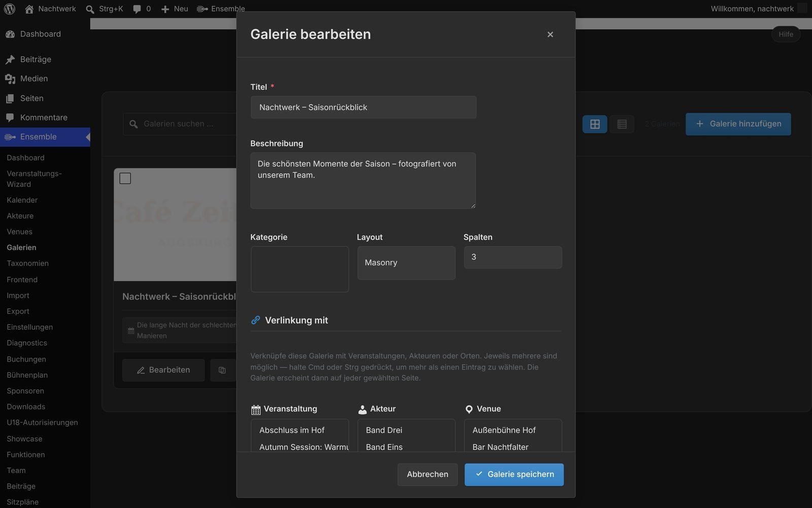Viewport: 812px width, 508px height.
Task: Open Medien in sidebar
Action: (45, 79)
